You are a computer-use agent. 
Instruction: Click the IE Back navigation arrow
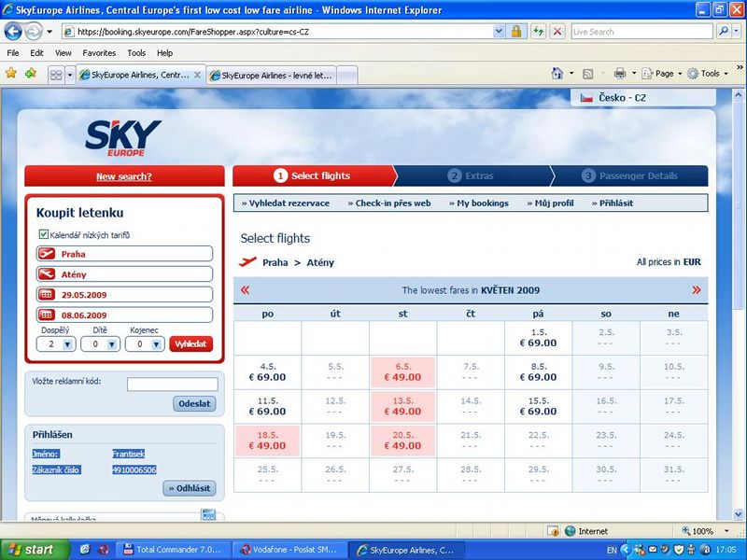click(13, 32)
